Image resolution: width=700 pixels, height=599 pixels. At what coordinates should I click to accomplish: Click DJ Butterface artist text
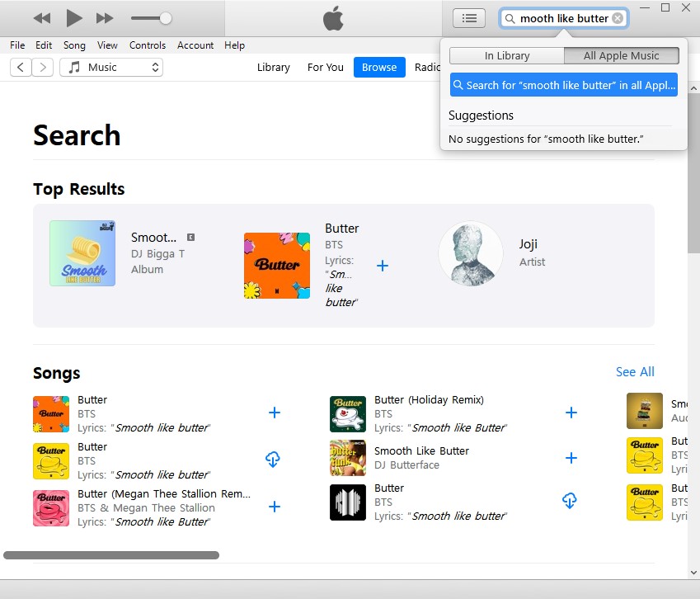(x=406, y=465)
